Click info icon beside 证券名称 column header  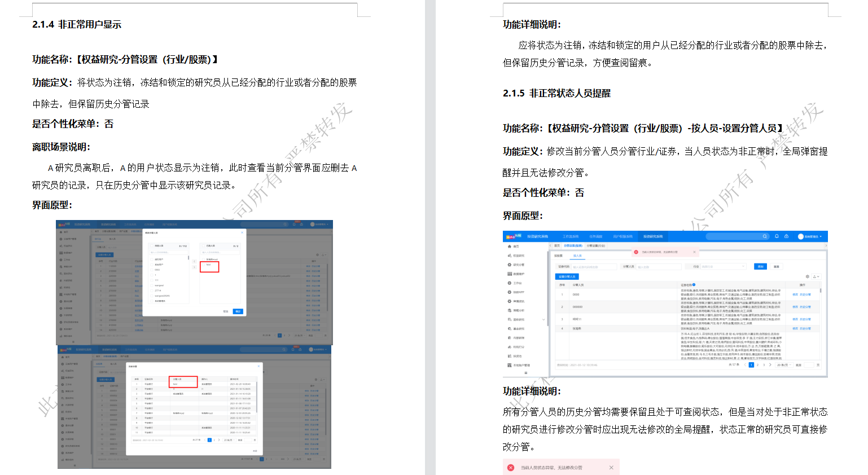click(694, 285)
